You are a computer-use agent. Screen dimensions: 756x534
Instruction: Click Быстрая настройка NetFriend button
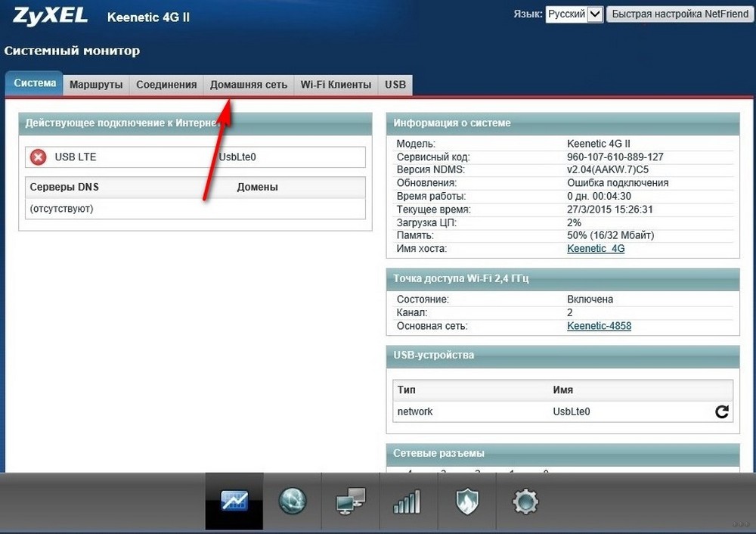coord(680,14)
